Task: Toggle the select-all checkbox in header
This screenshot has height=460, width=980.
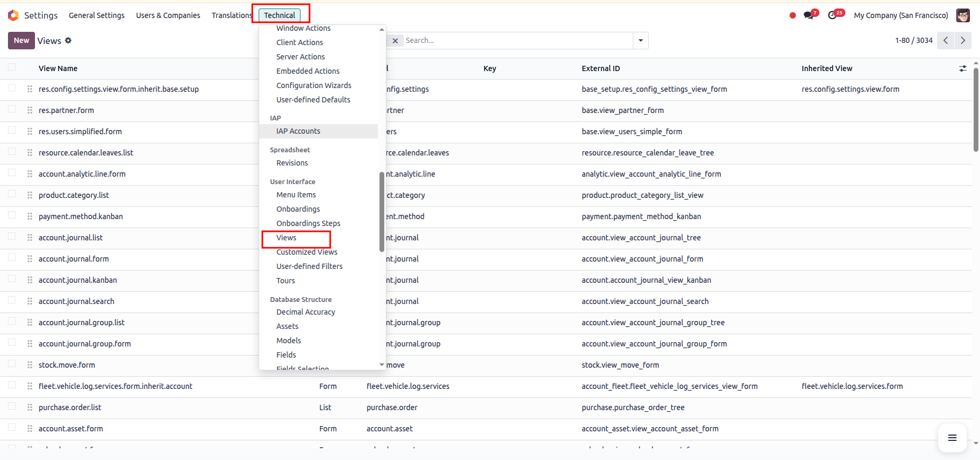Action: (12, 67)
